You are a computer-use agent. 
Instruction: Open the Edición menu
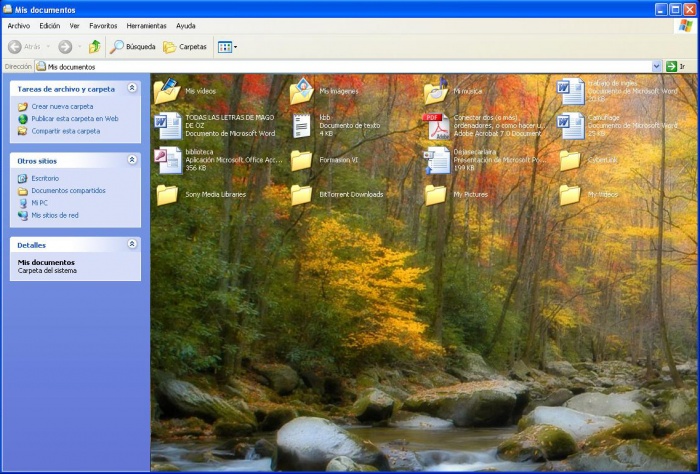coord(50,26)
